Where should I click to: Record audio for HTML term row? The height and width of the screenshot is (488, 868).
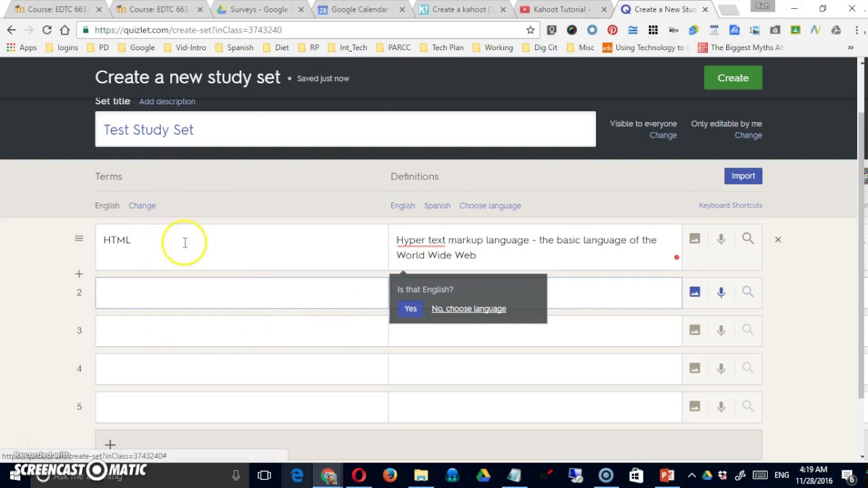[x=721, y=239]
